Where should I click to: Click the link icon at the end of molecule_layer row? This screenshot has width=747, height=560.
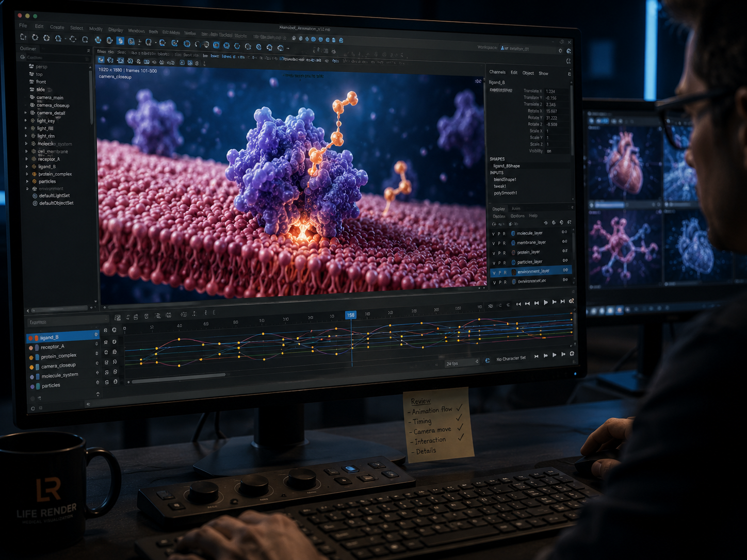(x=564, y=232)
